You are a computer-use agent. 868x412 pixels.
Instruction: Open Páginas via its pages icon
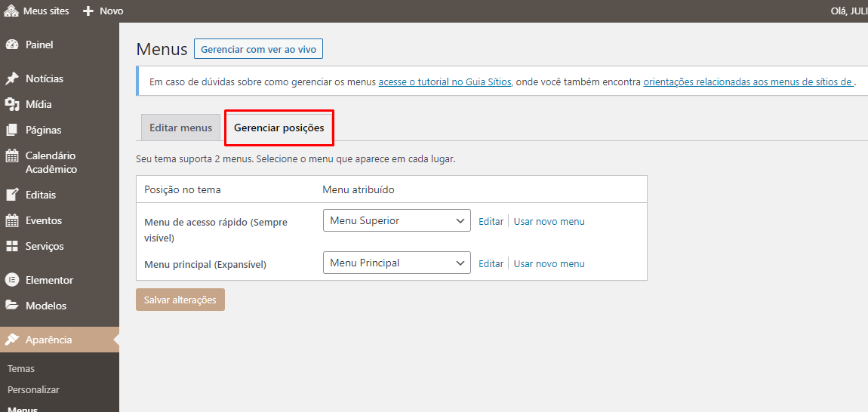[x=12, y=130]
